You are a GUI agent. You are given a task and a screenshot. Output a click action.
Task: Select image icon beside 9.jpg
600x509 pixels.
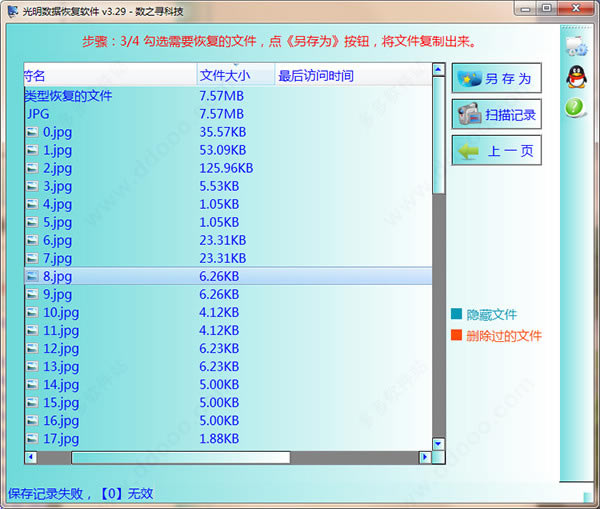point(32,294)
